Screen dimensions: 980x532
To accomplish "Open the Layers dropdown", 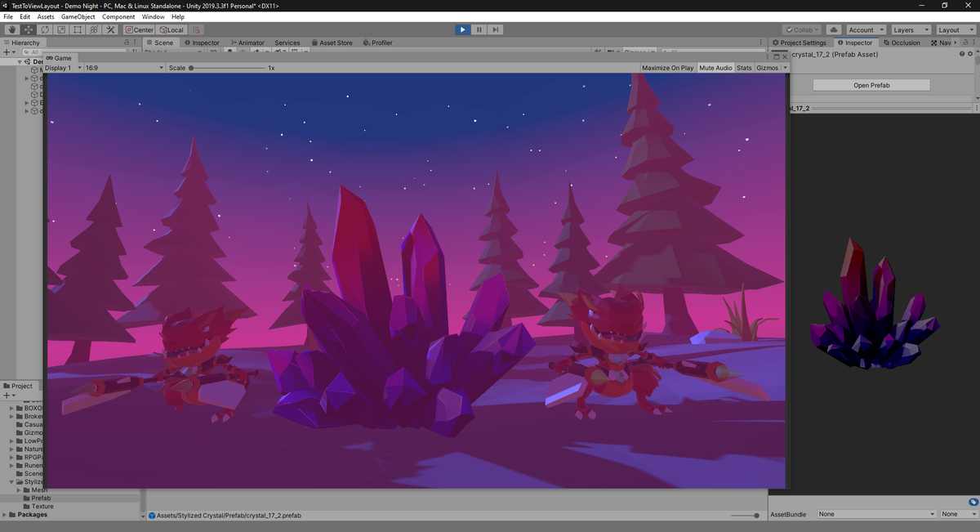I will click(x=910, y=29).
